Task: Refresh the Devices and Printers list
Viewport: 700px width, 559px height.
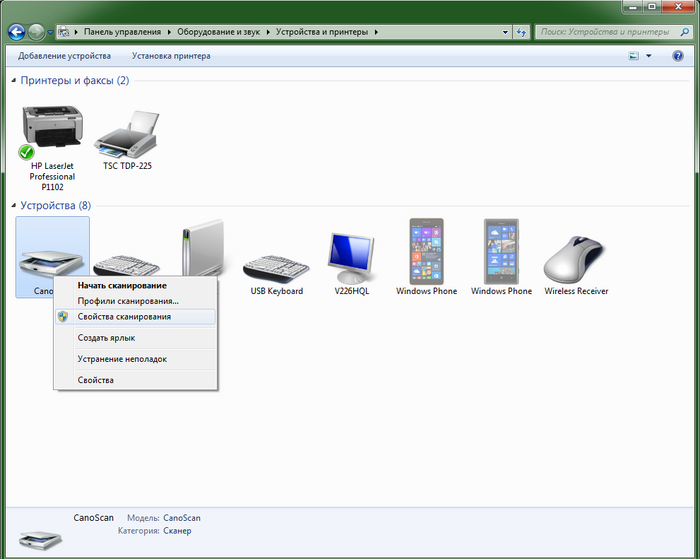Action: (x=521, y=32)
